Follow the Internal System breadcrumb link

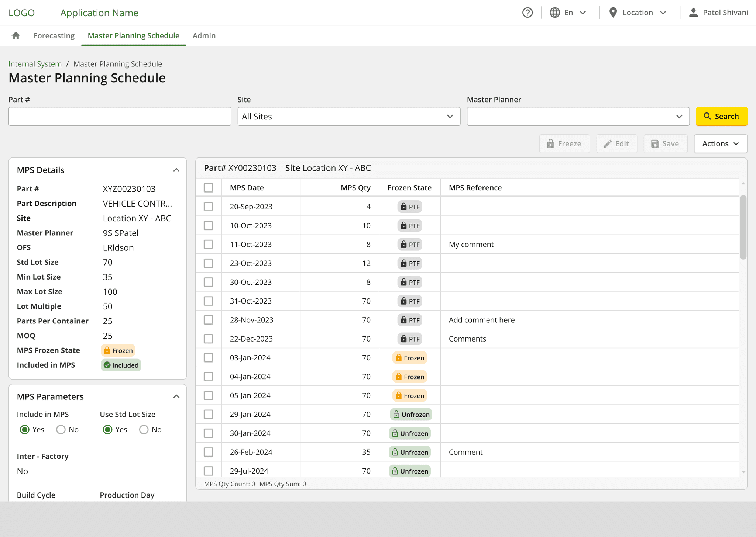click(x=35, y=64)
